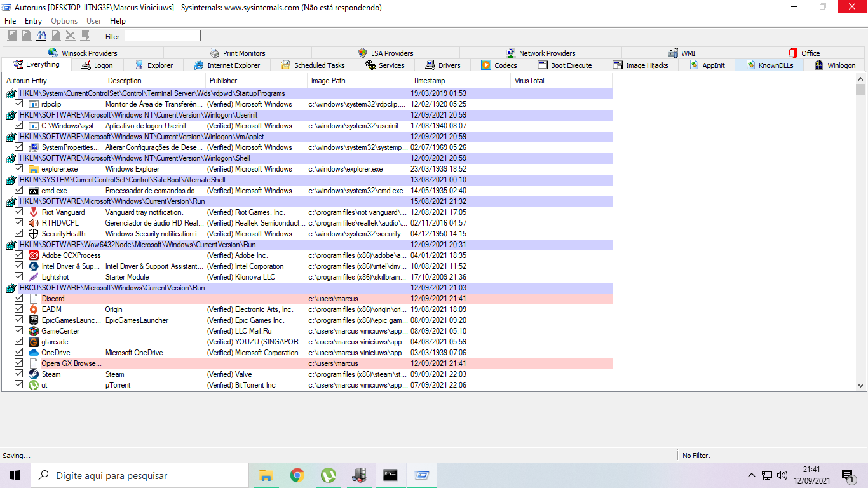Switch to the Drivers tab
The image size is (868, 488).
[443, 65]
